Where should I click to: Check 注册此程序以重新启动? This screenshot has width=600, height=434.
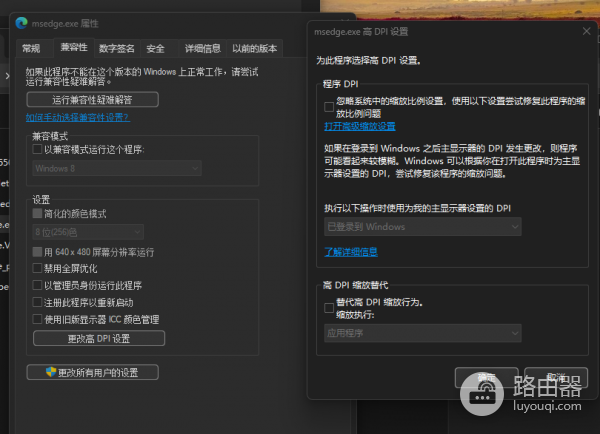[x=37, y=302]
